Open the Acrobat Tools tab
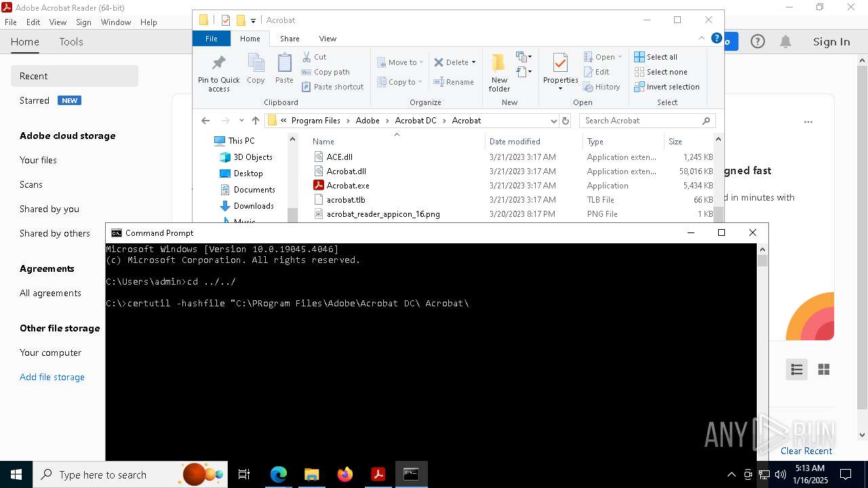Screen dimensions: 868x488 [x=71, y=42]
